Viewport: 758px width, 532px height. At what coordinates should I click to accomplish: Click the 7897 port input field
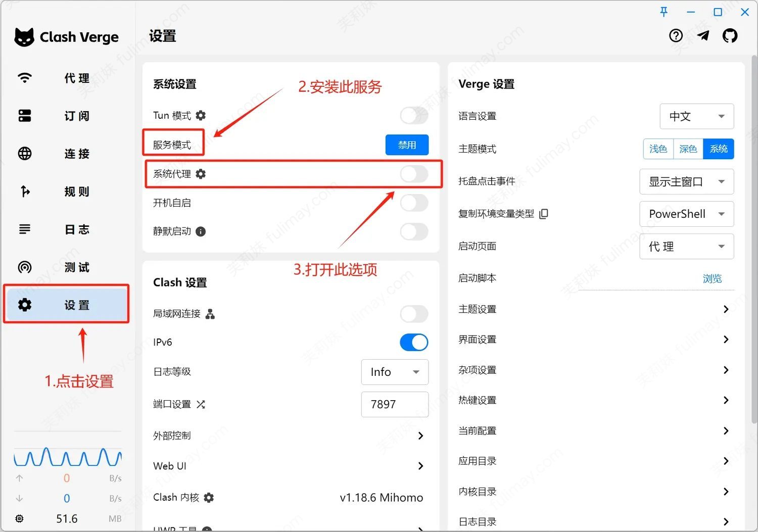pos(394,405)
